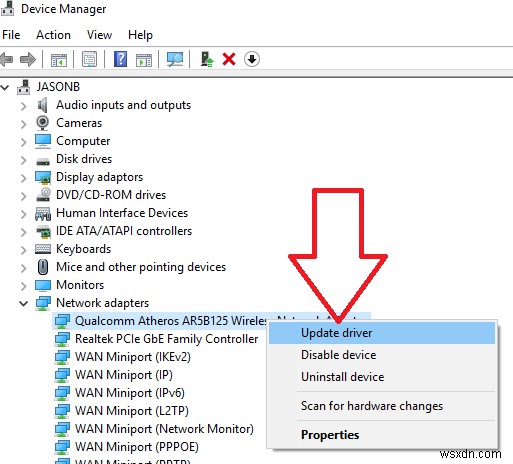Image resolution: width=513 pixels, height=464 pixels.
Task: Select WAN Miniport (L2TP)
Action: [x=132, y=411]
